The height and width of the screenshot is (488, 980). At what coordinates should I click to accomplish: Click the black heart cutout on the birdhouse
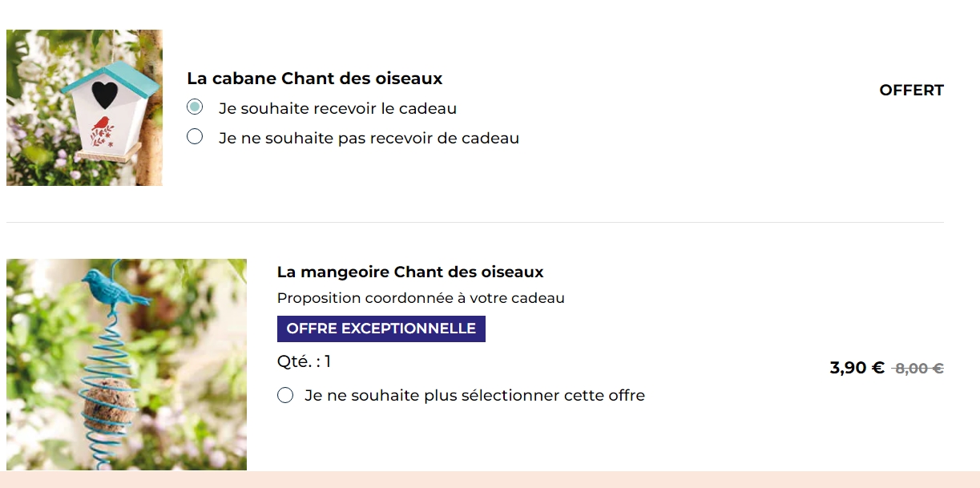(x=104, y=94)
